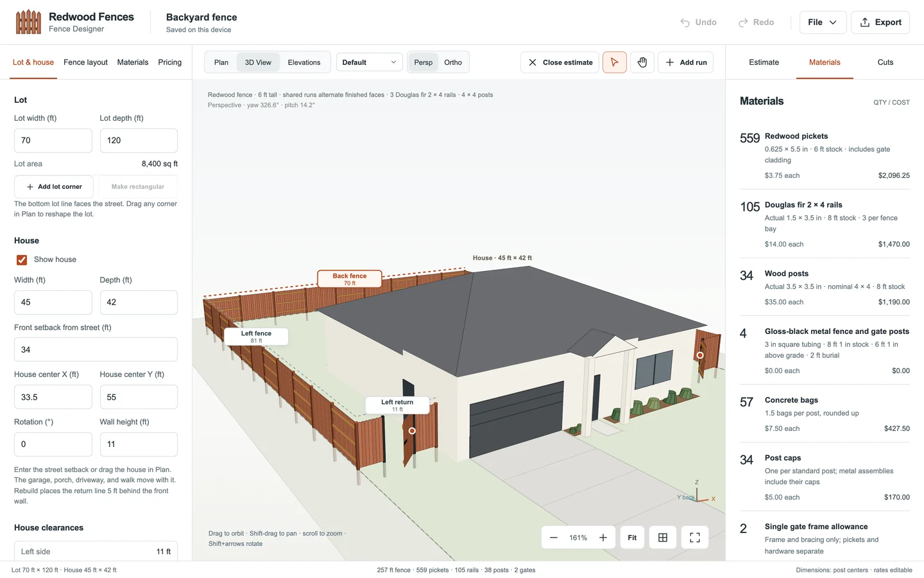Click the Export button
This screenshot has width=924, height=578.
[x=880, y=22]
